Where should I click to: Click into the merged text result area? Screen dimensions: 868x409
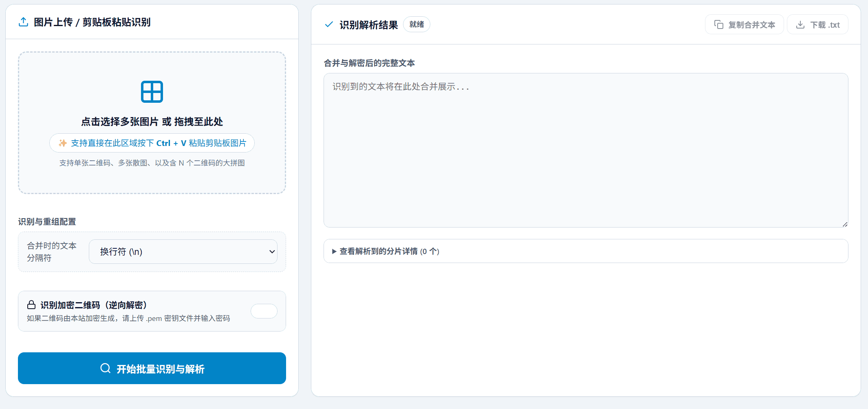586,150
